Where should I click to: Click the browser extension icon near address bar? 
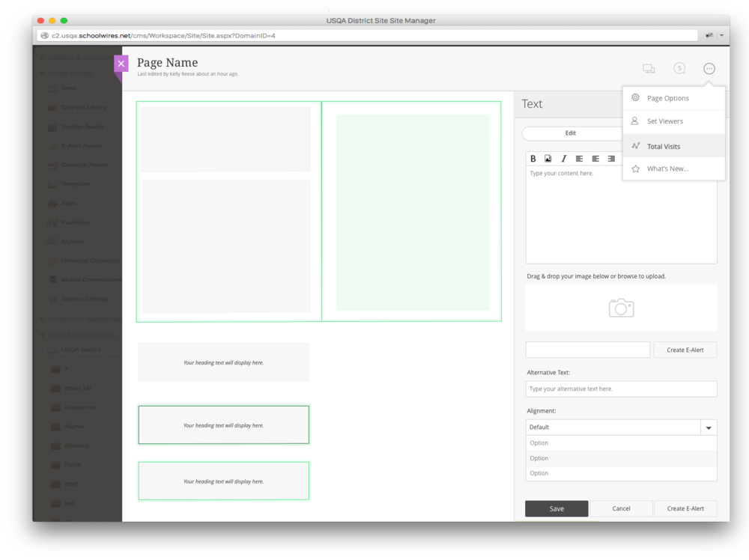point(709,35)
